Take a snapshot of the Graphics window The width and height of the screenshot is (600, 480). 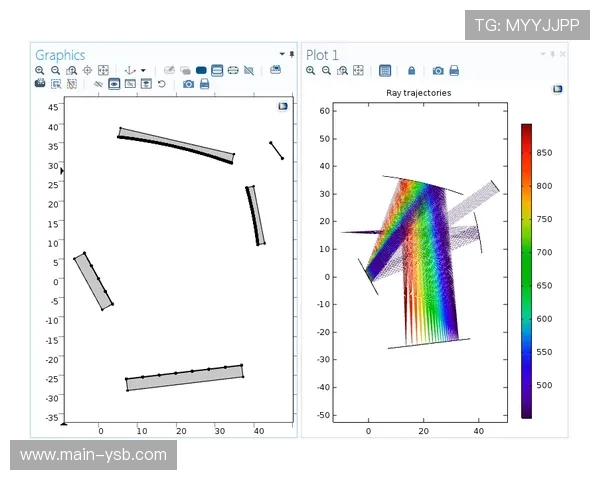(x=188, y=85)
